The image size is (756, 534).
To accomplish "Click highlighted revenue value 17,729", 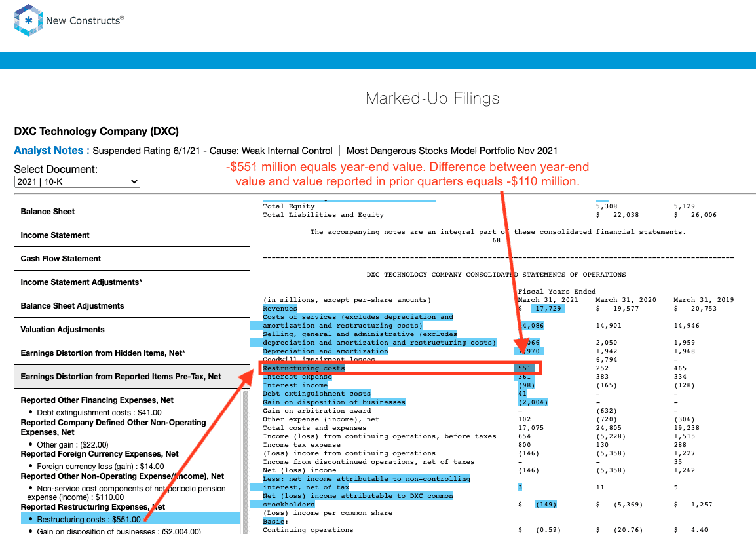I will [x=548, y=309].
